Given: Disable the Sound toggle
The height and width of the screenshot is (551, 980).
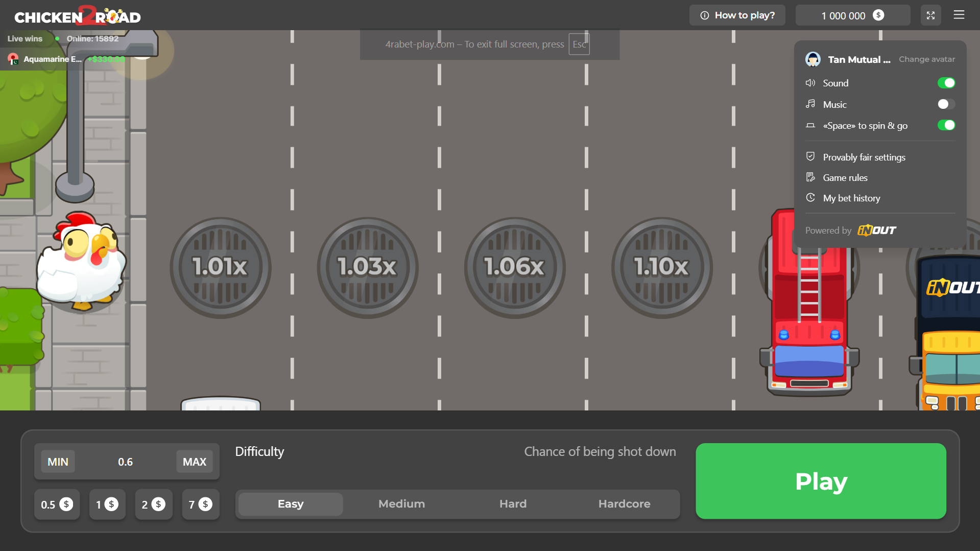Looking at the screenshot, I should (946, 83).
